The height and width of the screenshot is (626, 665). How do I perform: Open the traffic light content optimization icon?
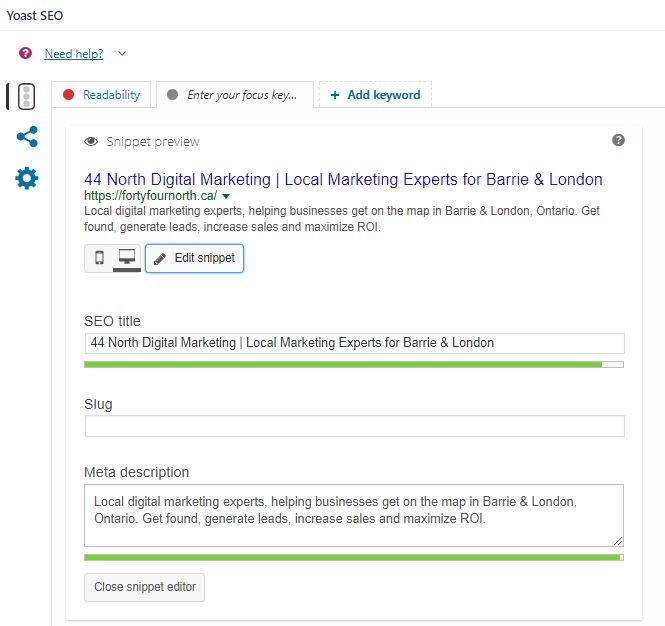coord(26,96)
